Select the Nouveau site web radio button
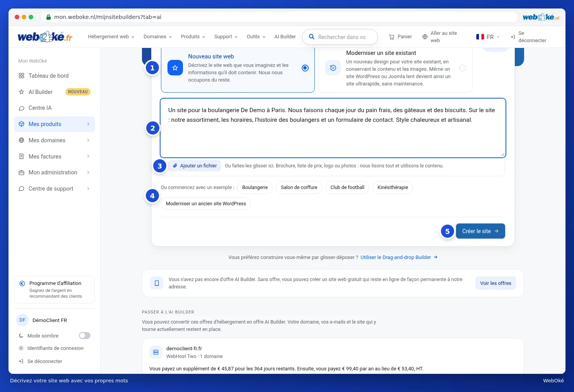 coord(305,68)
